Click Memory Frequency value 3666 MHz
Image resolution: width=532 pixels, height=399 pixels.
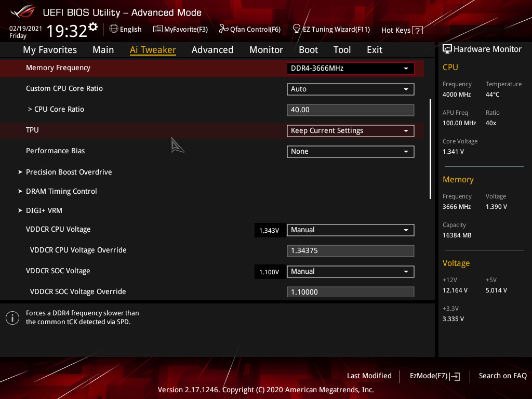pos(457,207)
